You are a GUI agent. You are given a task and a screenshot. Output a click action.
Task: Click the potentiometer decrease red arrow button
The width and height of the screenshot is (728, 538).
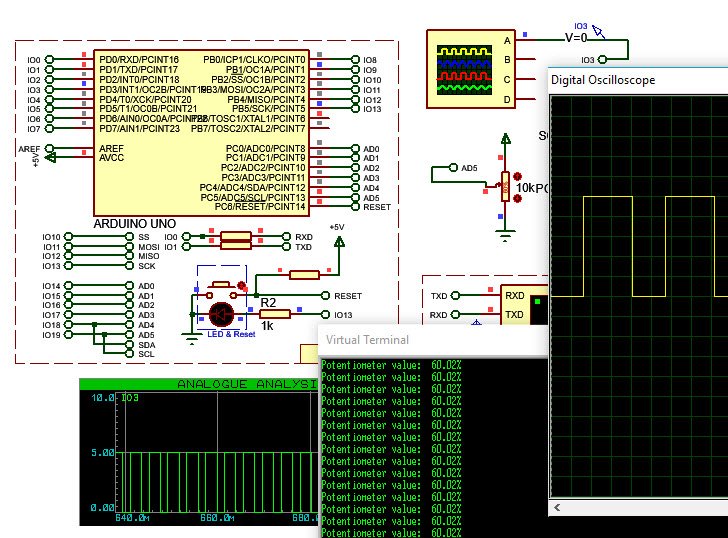pos(517,198)
